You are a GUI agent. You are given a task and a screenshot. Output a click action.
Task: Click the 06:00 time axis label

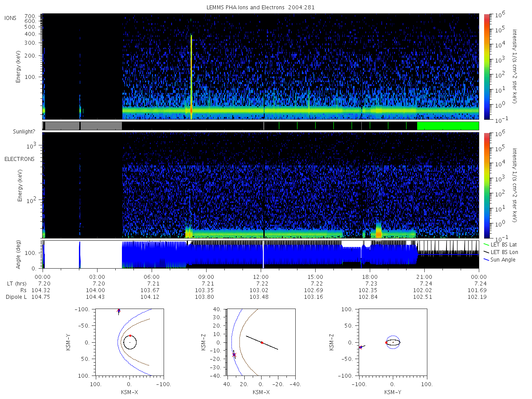coord(152,277)
